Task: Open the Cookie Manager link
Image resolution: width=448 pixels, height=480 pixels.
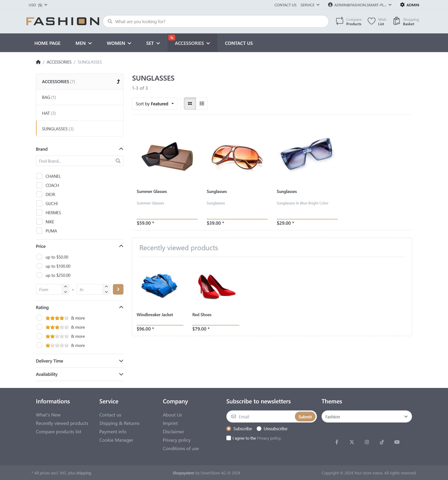Action: tap(116, 440)
